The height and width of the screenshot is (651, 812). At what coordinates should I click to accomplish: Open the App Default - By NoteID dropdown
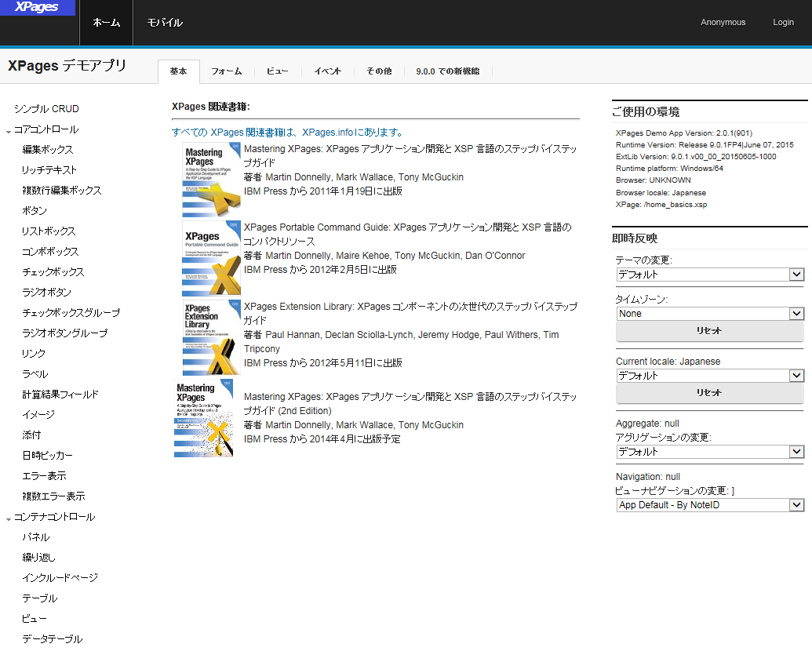coord(709,505)
